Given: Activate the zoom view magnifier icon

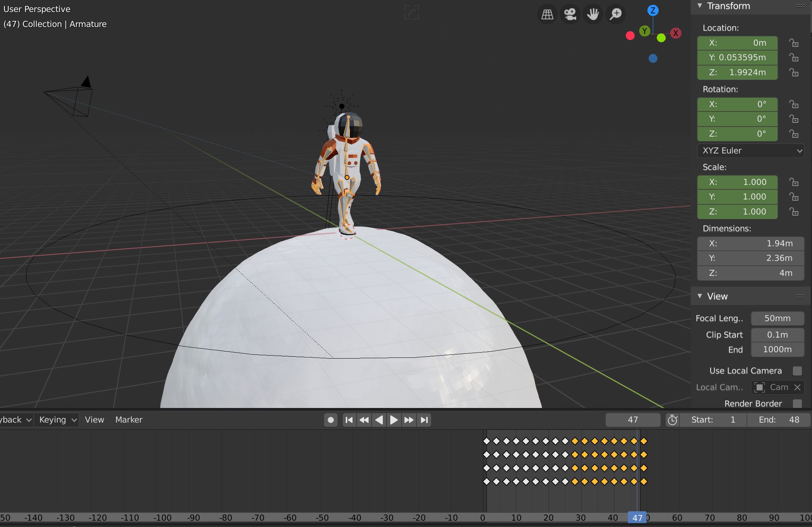Looking at the screenshot, I should [x=616, y=14].
